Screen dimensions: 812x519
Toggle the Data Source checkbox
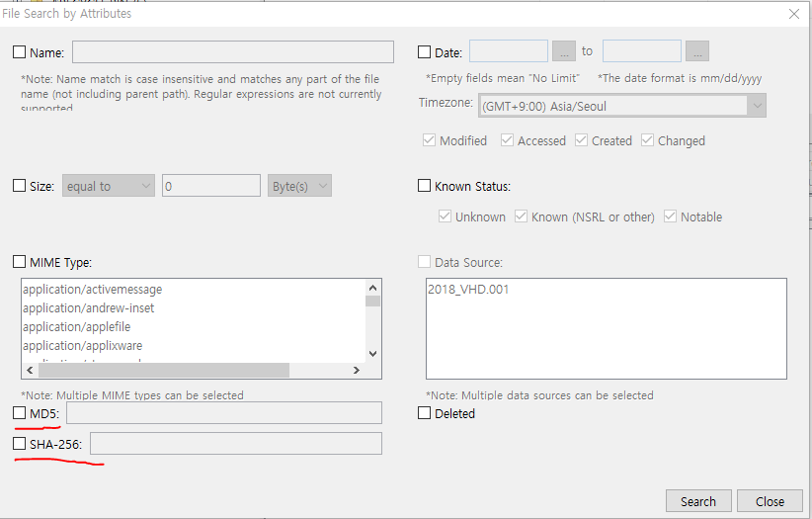[424, 262]
